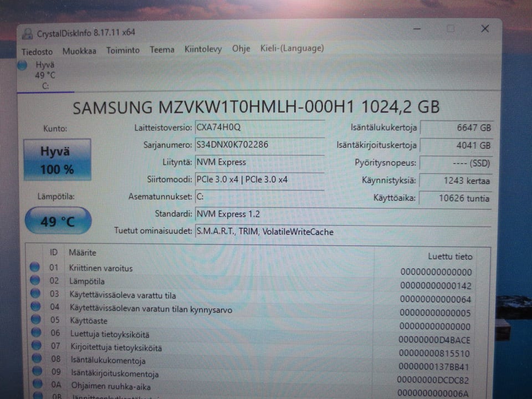532x399 pixels.
Task: Click the Pyöritysnopeus value (SSD)
Action: tap(456, 163)
